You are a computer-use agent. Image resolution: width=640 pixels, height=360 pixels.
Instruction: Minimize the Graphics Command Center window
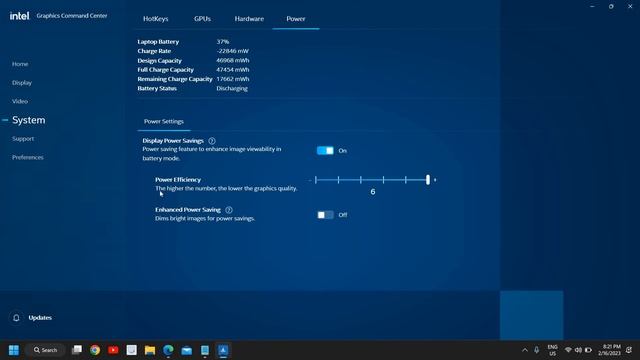point(592,7)
